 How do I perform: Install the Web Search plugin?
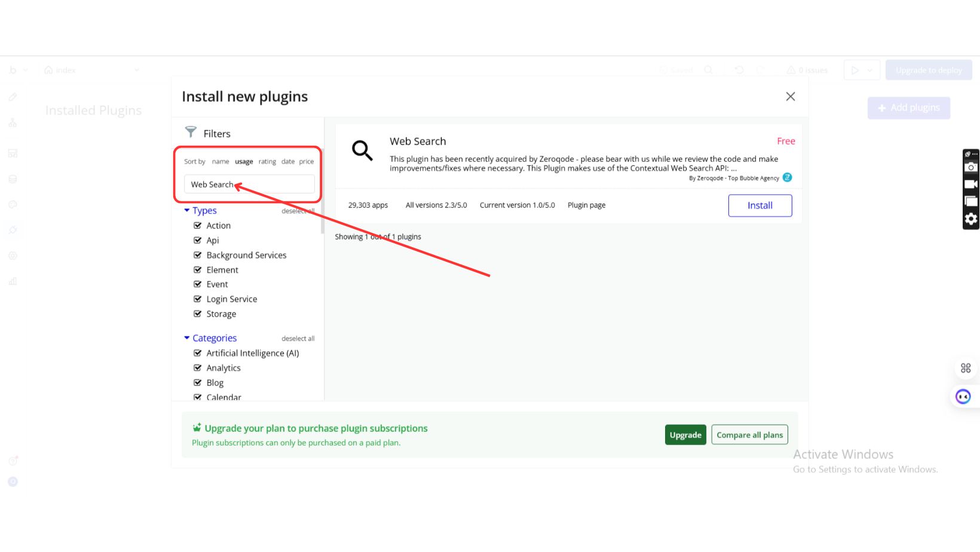click(759, 206)
